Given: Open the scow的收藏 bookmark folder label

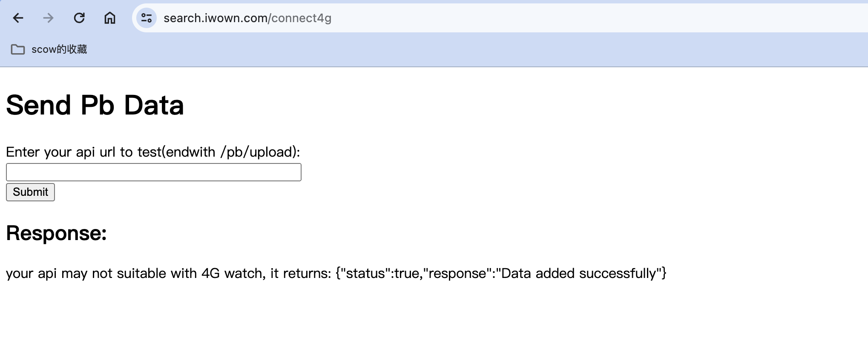Looking at the screenshot, I should click(x=59, y=49).
